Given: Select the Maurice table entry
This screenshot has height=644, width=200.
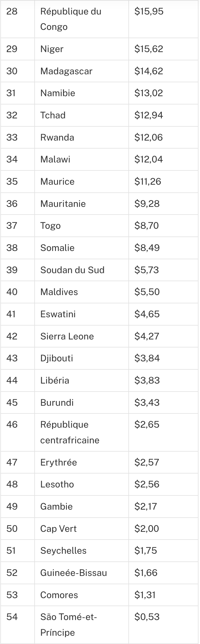Looking at the screenshot, I should pyautogui.click(x=57, y=181).
